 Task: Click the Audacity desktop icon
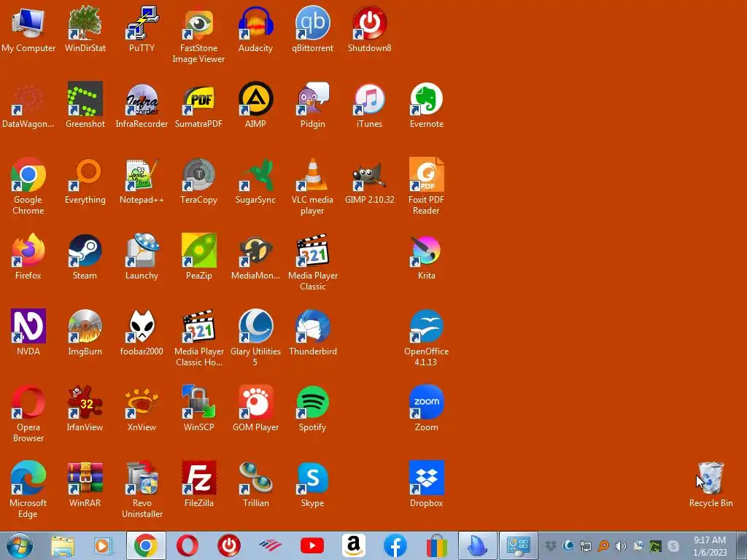click(x=256, y=23)
